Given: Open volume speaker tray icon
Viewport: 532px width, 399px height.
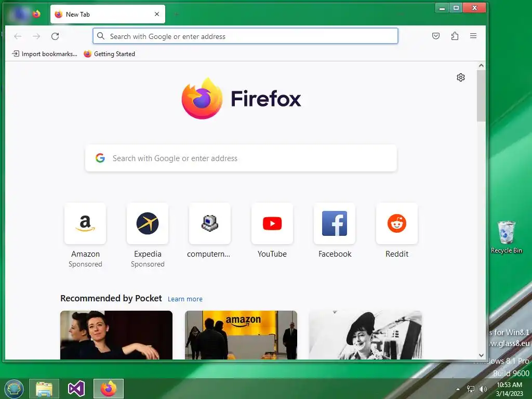Looking at the screenshot, I should tap(483, 389).
